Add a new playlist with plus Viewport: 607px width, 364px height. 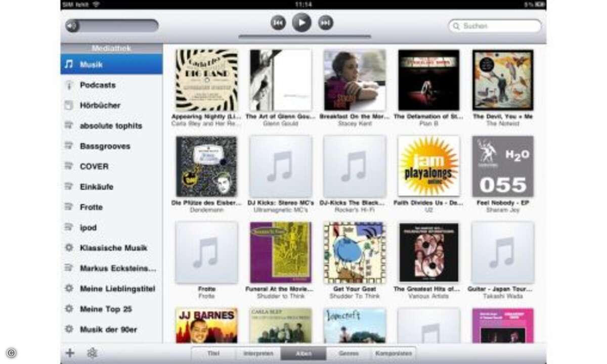70,353
